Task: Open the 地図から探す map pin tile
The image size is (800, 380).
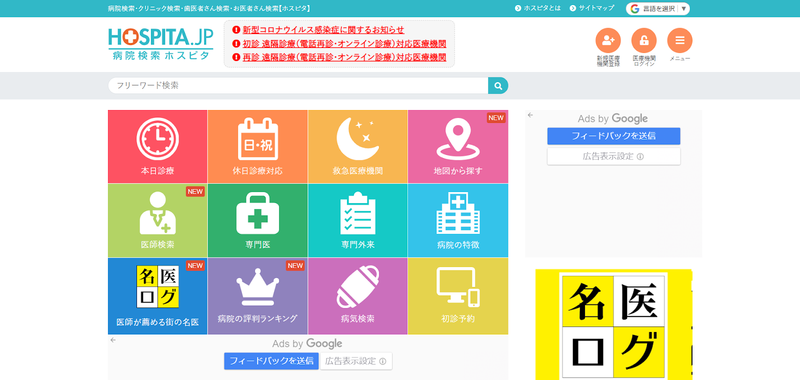Action: 458,147
